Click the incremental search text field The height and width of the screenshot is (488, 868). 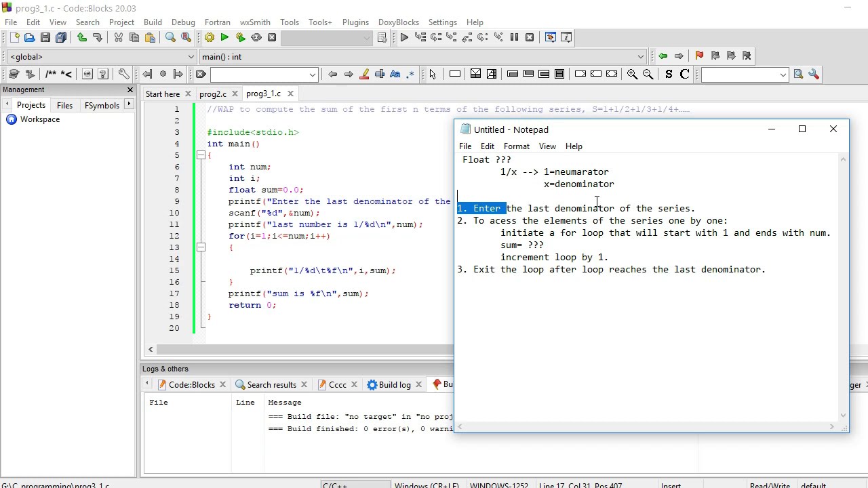pos(259,75)
